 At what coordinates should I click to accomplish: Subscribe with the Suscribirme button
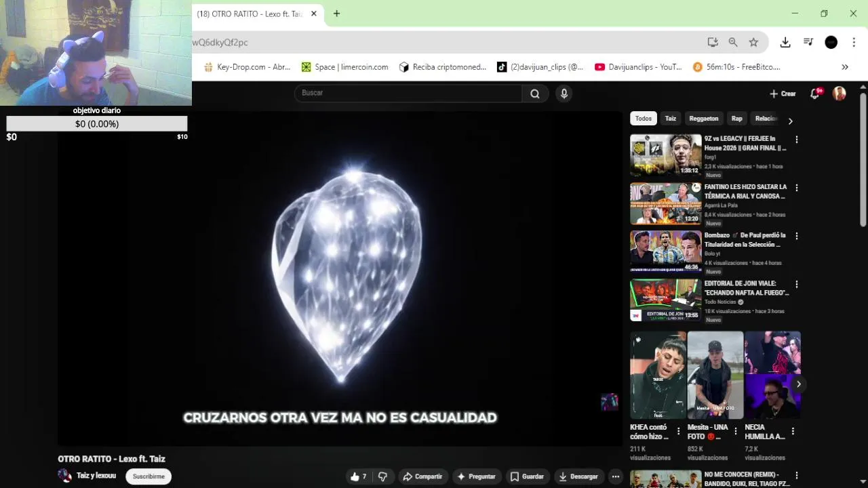click(149, 476)
